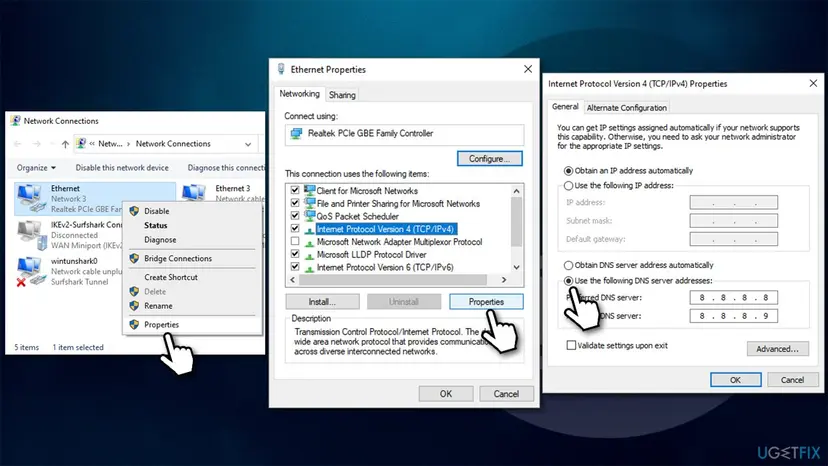
Task: Switch to the Alternate Configuration tab
Action: [626, 107]
